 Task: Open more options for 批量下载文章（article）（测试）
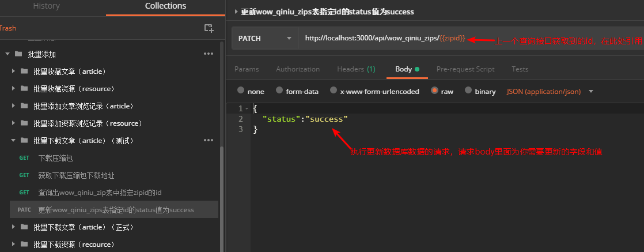209,140
